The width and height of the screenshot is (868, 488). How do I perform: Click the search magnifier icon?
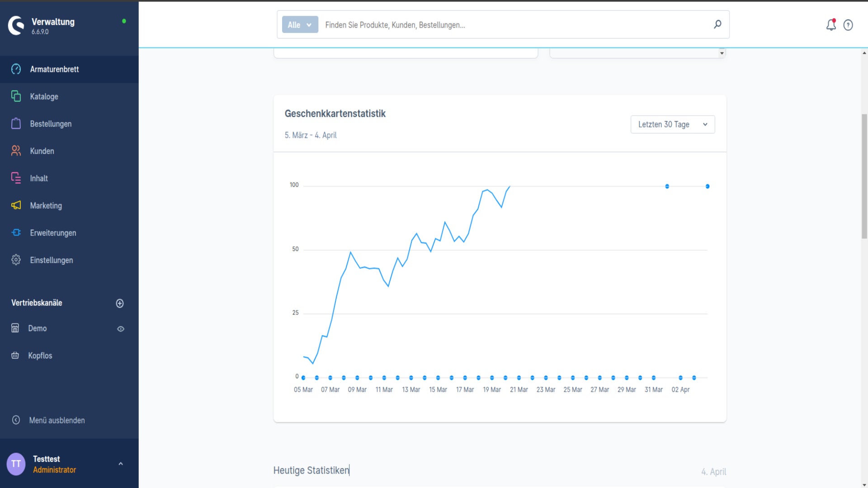(x=717, y=24)
